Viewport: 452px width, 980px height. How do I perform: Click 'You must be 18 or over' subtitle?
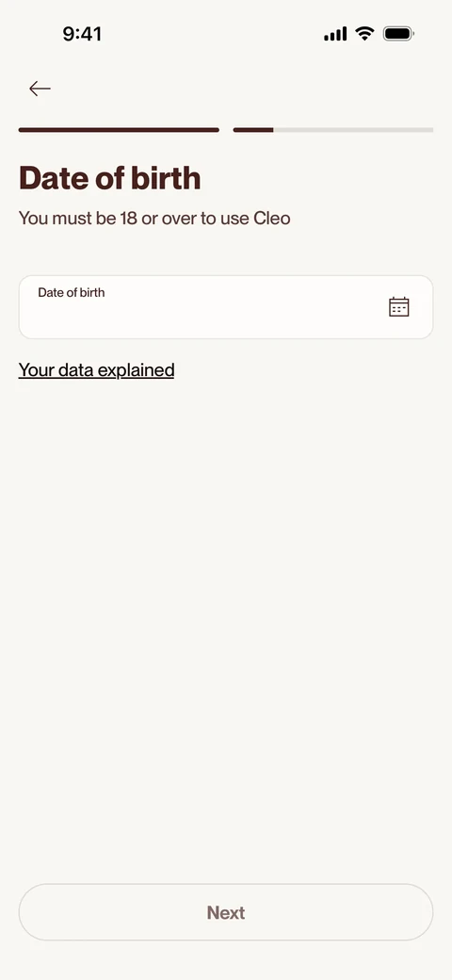click(154, 218)
